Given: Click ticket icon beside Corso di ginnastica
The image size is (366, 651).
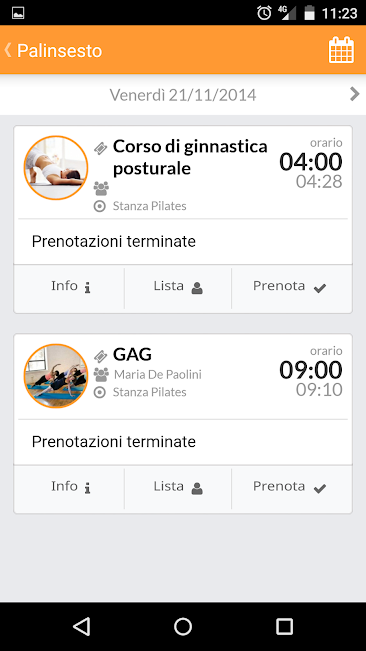Looking at the screenshot, I should pos(100,148).
